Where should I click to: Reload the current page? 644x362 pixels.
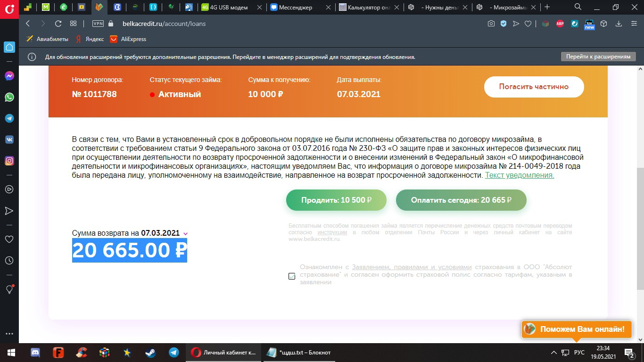[x=58, y=24]
